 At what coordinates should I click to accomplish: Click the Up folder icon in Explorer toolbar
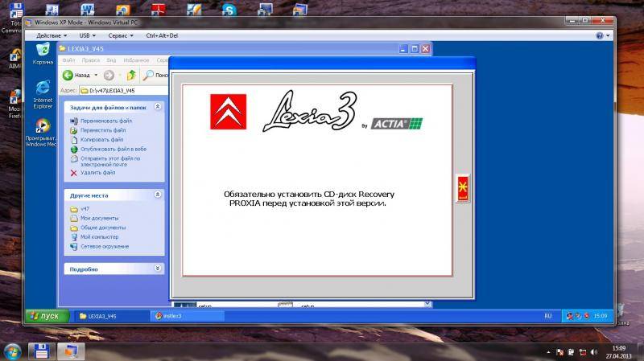130,75
